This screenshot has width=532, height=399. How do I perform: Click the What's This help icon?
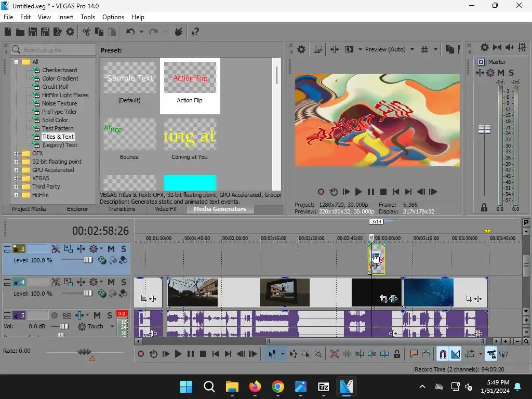point(195,32)
